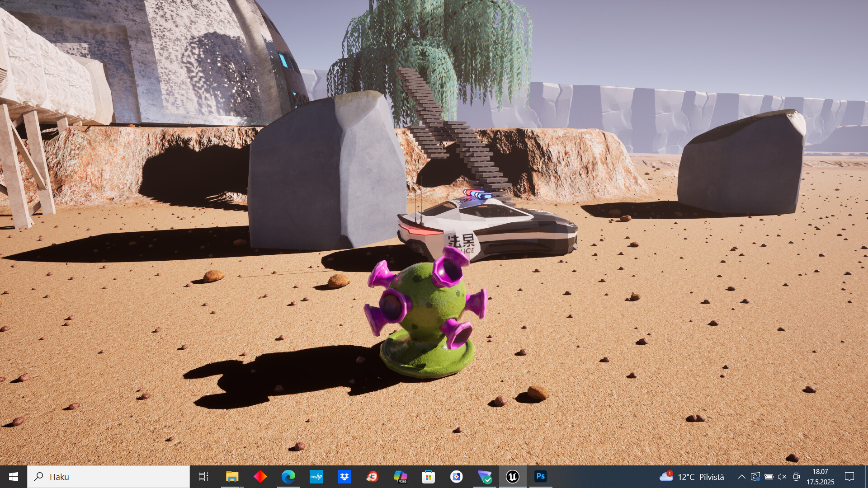Image resolution: width=868 pixels, height=488 pixels.
Task: Unmute the speaker in the system tray
Action: coord(782,477)
